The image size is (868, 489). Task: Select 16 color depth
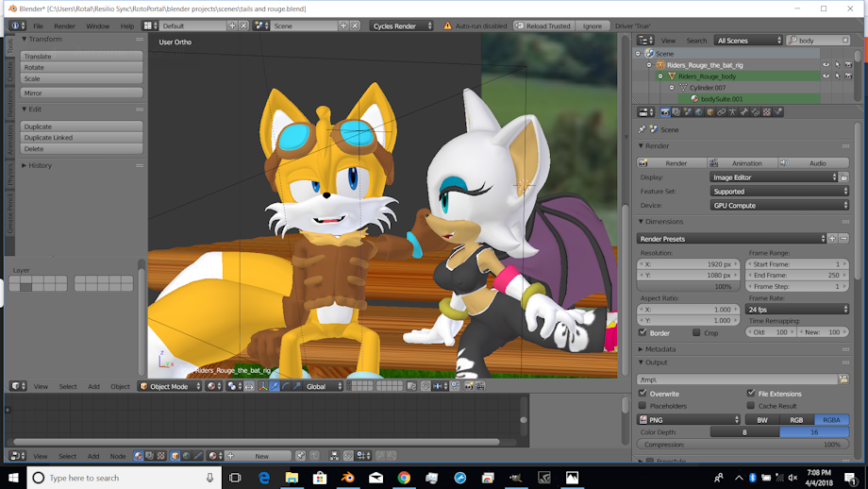click(x=814, y=432)
